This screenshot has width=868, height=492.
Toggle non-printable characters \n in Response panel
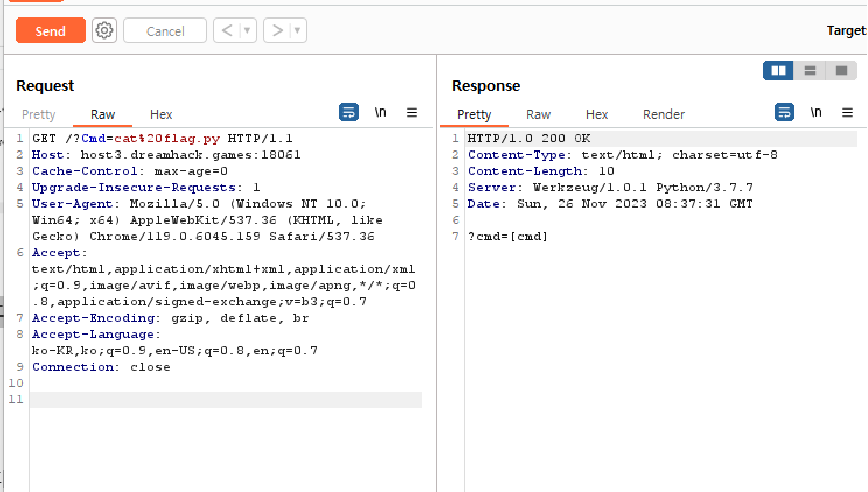pyautogui.click(x=816, y=112)
